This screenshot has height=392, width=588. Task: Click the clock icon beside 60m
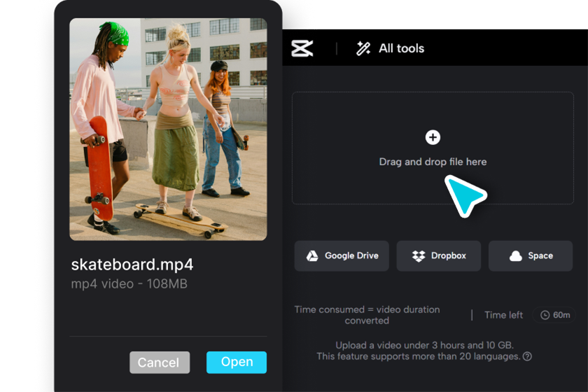tap(545, 315)
